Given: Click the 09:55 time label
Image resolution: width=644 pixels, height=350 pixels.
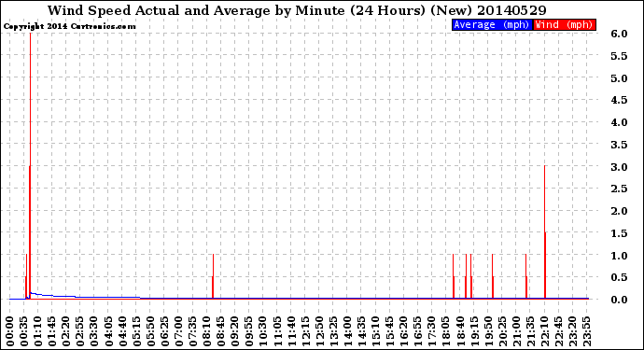Looking at the screenshot, I should pos(249,331).
